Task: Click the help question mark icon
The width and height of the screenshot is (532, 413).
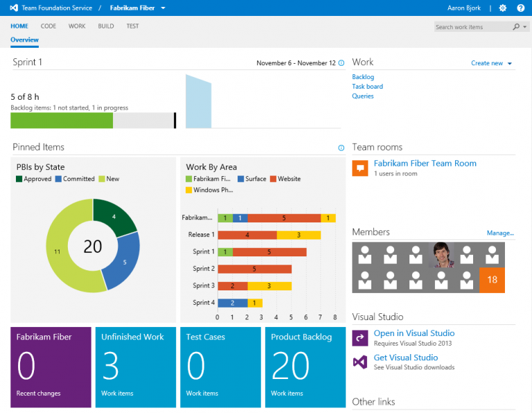Action: click(x=520, y=8)
